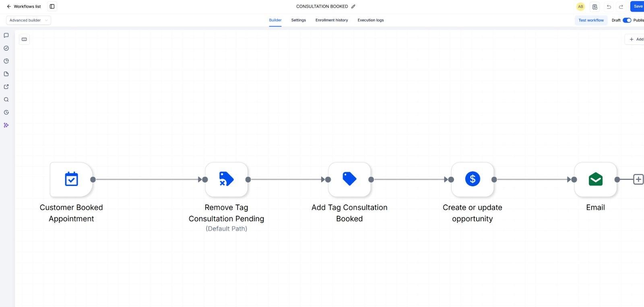
Task: Click the undo arrow icon
Action: (x=609, y=7)
